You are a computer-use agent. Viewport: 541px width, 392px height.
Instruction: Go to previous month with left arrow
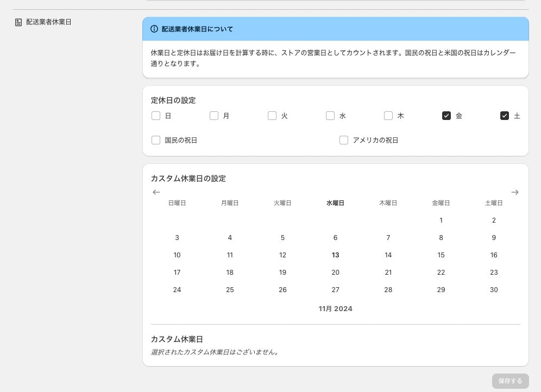click(x=156, y=192)
